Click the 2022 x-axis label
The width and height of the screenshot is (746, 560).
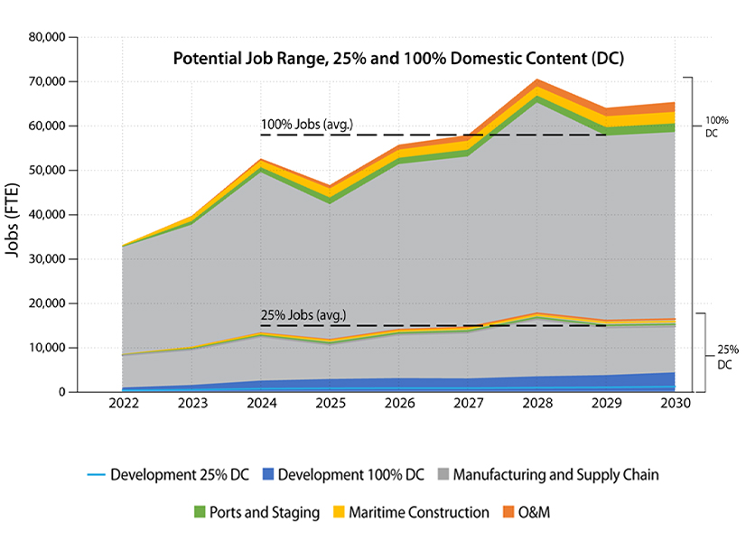[x=124, y=406]
